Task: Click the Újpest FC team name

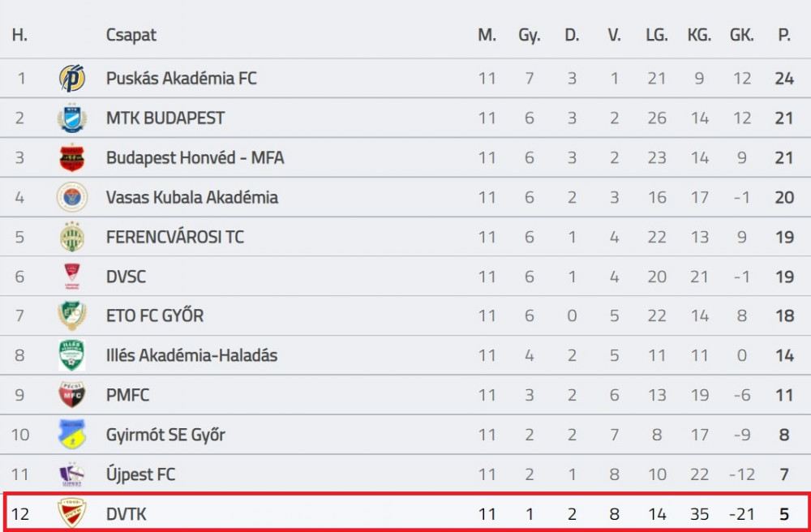Action: pyautogui.click(x=140, y=474)
